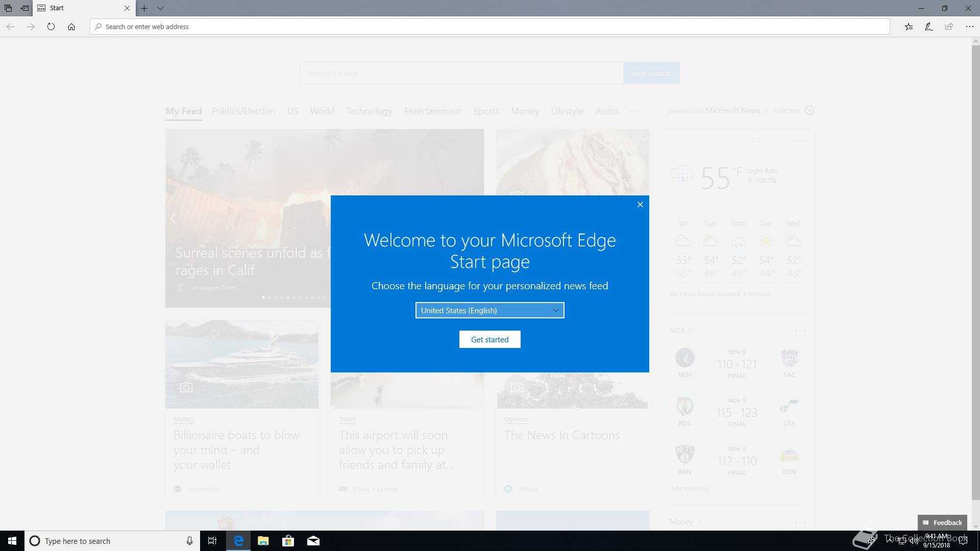Go to previous headline slide arrow
This screenshot has width=980, height=551.
pos(173,218)
